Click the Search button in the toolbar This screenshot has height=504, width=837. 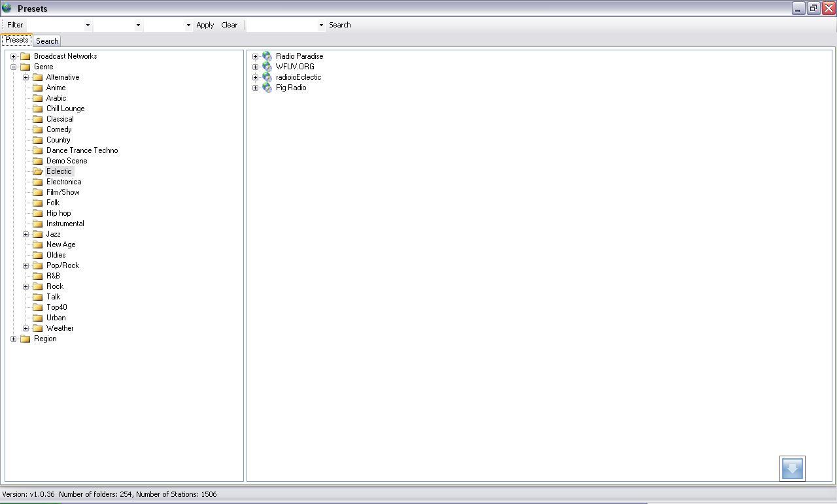pyautogui.click(x=339, y=25)
